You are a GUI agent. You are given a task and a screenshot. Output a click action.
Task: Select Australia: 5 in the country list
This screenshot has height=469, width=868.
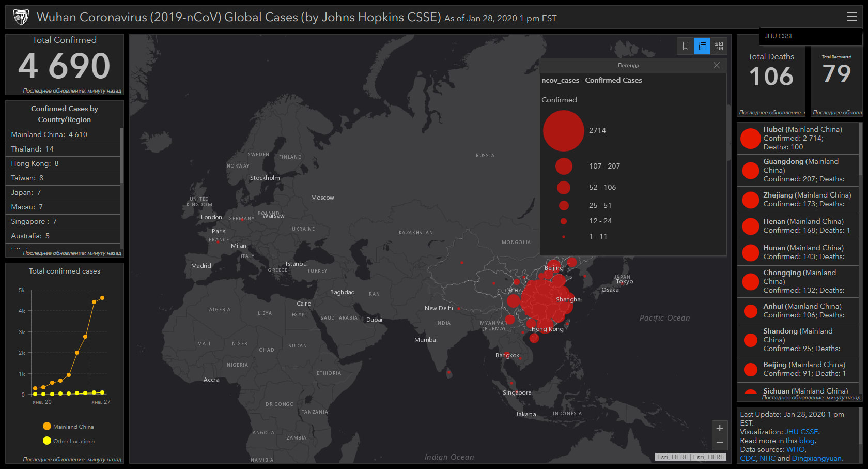pyautogui.click(x=63, y=236)
